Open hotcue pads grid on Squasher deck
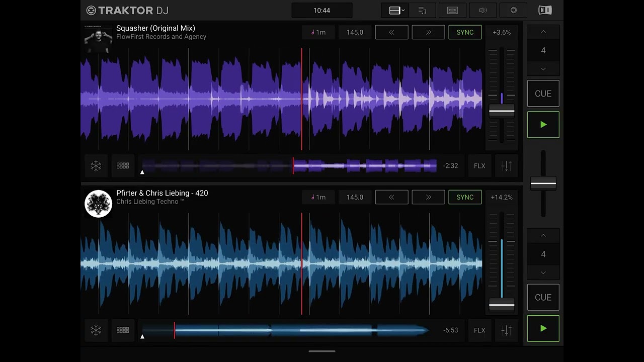 pyautogui.click(x=123, y=165)
